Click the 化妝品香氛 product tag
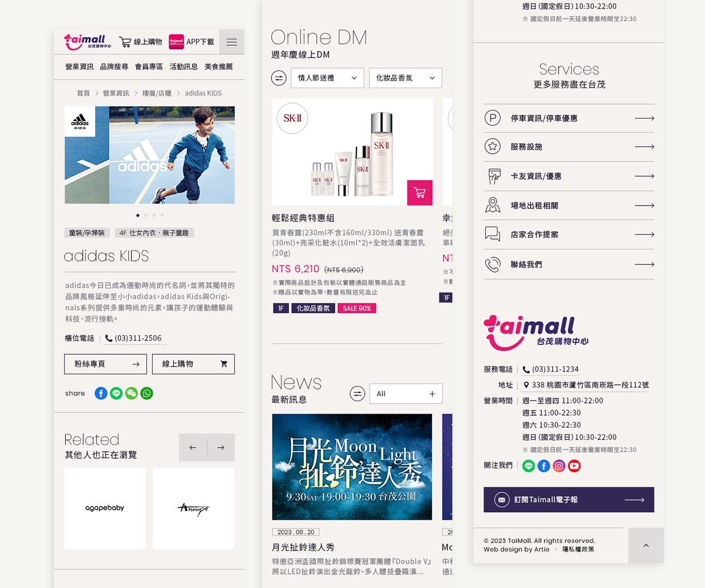This screenshot has height=588, width=705. 313,308
